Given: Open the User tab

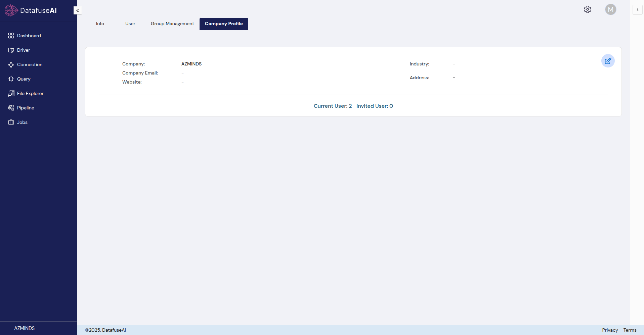Looking at the screenshot, I should coord(130,23).
